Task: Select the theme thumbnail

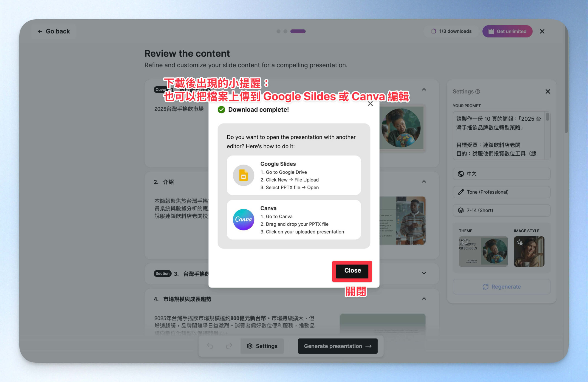Action: pyautogui.click(x=483, y=251)
